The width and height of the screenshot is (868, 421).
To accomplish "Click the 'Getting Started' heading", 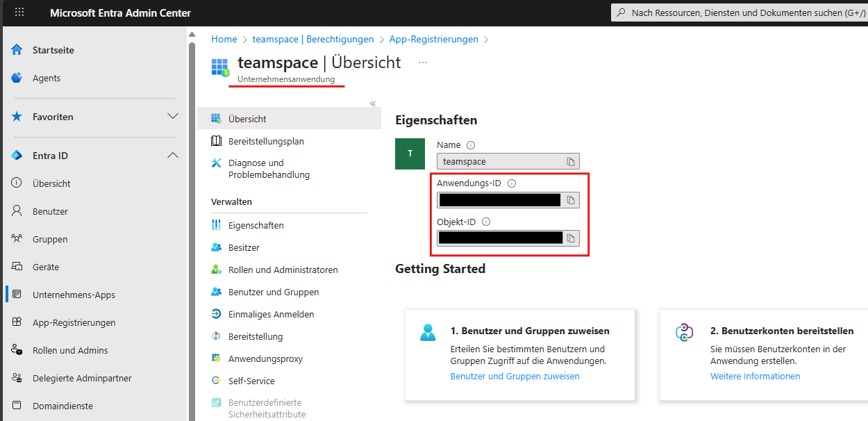I will (x=440, y=269).
